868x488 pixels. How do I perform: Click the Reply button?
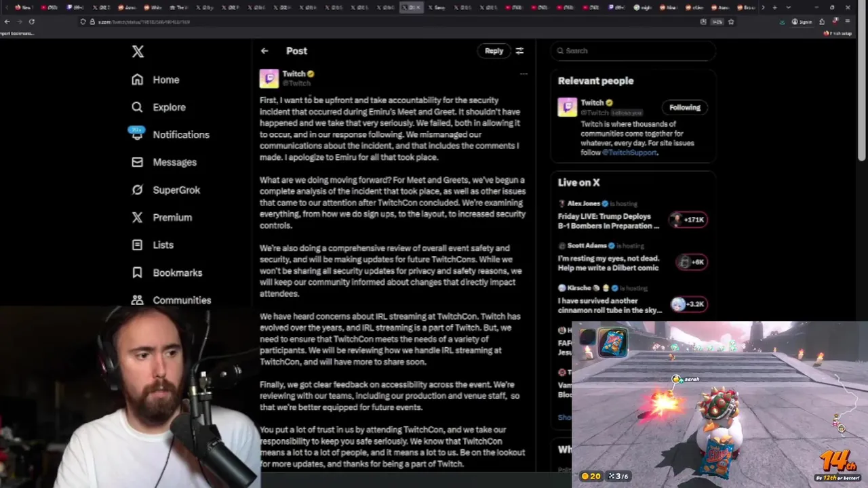[x=494, y=51]
